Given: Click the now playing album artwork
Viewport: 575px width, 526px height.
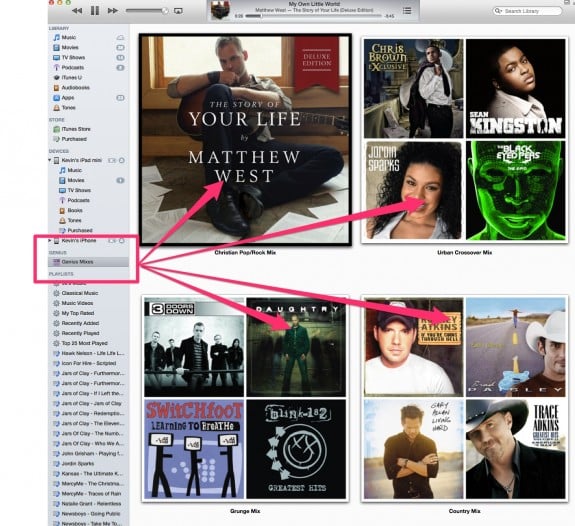Looking at the screenshot, I should coord(220,11).
